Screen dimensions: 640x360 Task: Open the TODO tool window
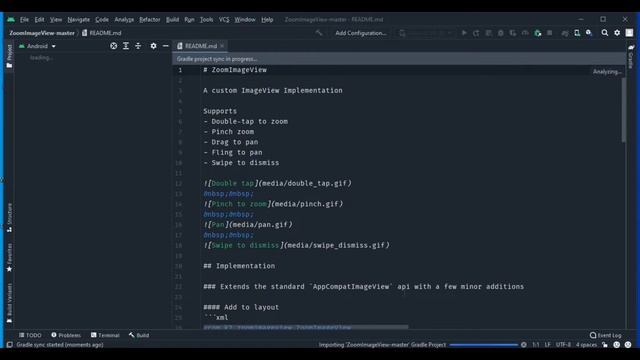pyautogui.click(x=30, y=335)
